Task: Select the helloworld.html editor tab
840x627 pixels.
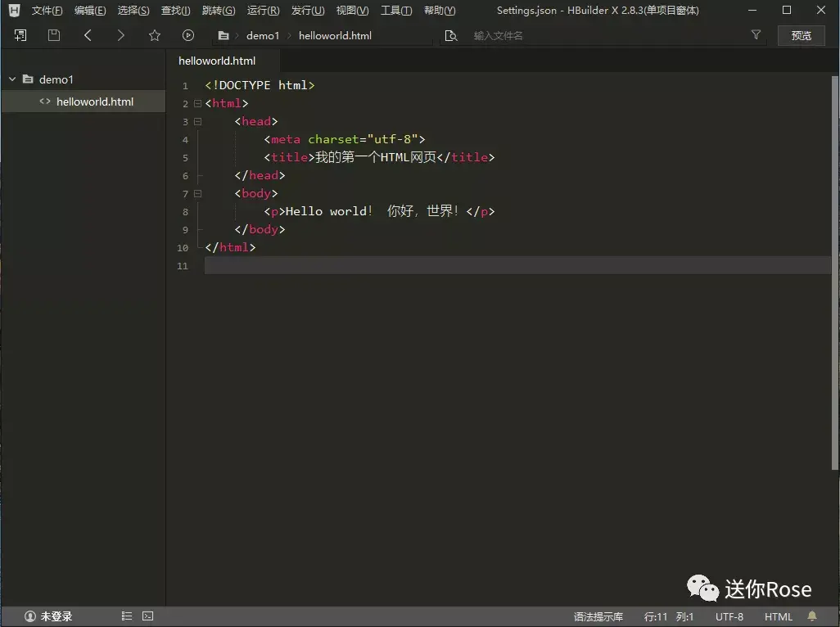Action: tap(217, 61)
